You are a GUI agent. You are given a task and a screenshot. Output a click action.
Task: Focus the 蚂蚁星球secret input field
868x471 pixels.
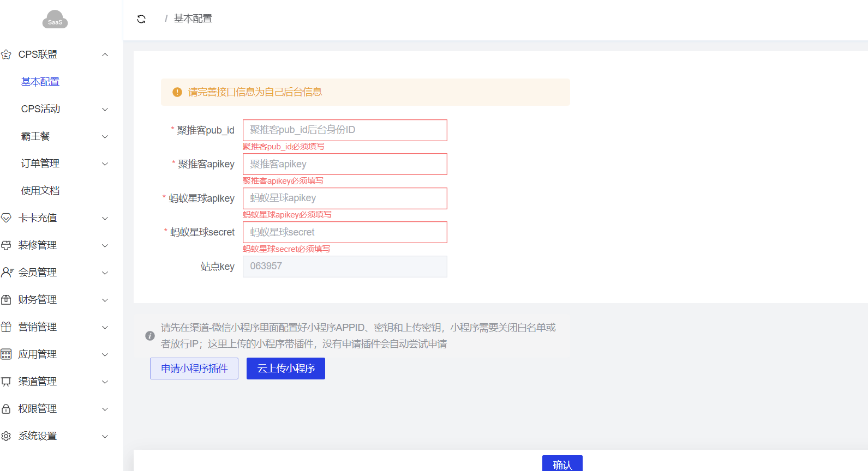[x=345, y=232]
